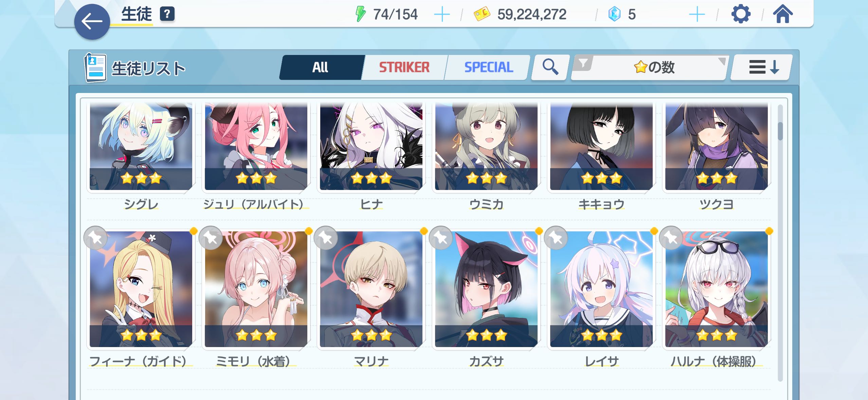Switch to the SPECIAL tab
This screenshot has height=400, width=868.
(488, 67)
